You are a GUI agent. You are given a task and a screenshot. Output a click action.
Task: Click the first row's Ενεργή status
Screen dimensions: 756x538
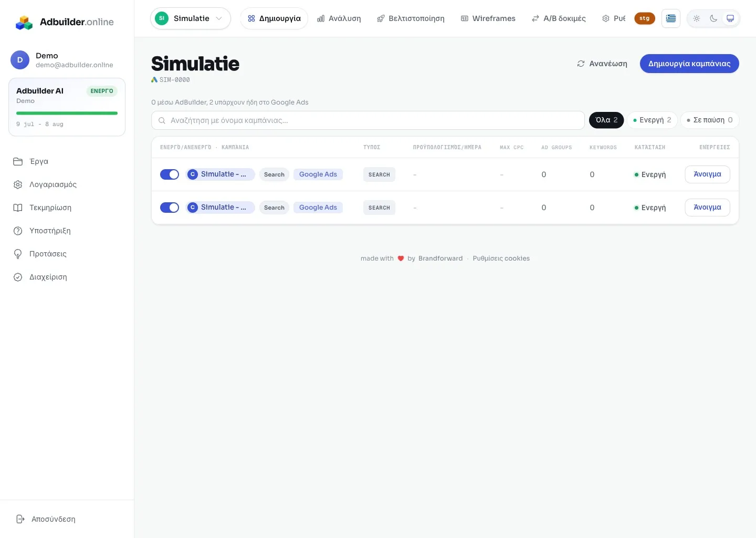650,174
